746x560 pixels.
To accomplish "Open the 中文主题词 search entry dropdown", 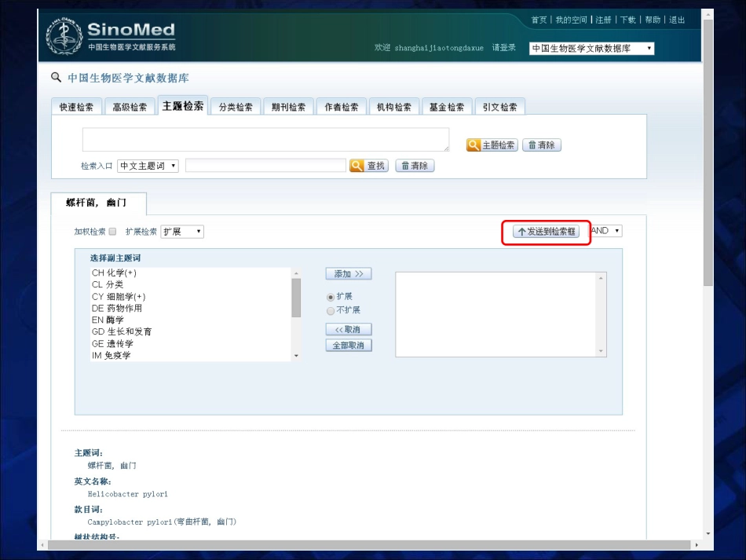I will pyautogui.click(x=148, y=166).
